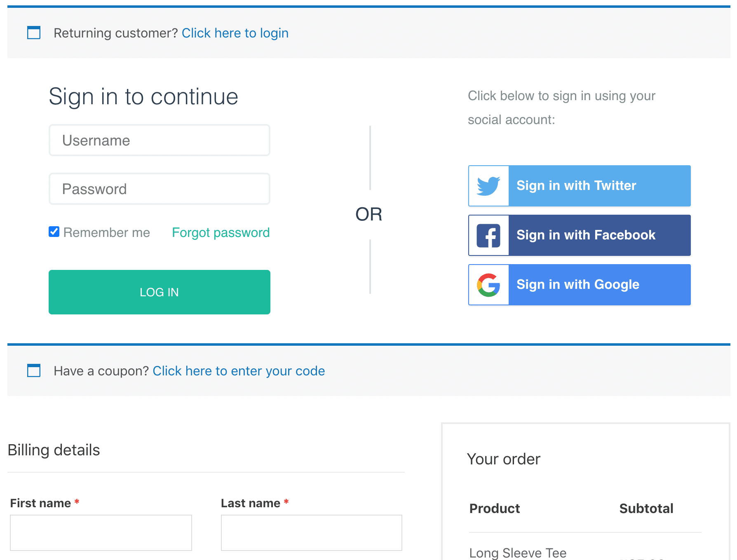Click the Twitter bird icon
The width and height of the screenshot is (737, 560).
pyautogui.click(x=488, y=186)
